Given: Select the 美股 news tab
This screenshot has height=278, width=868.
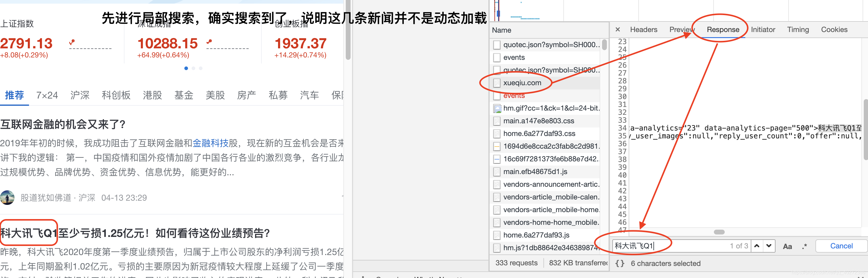Looking at the screenshot, I should click(x=215, y=95).
